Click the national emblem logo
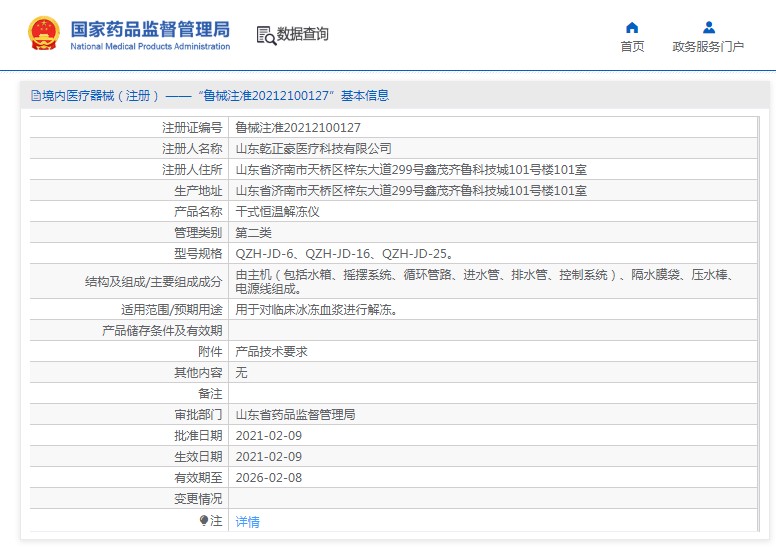 click(x=43, y=33)
